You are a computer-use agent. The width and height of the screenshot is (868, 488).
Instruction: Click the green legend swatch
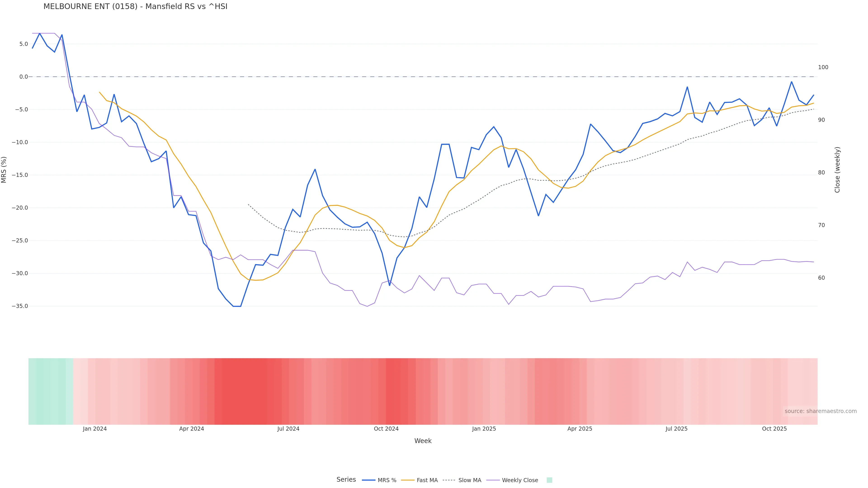(x=549, y=480)
